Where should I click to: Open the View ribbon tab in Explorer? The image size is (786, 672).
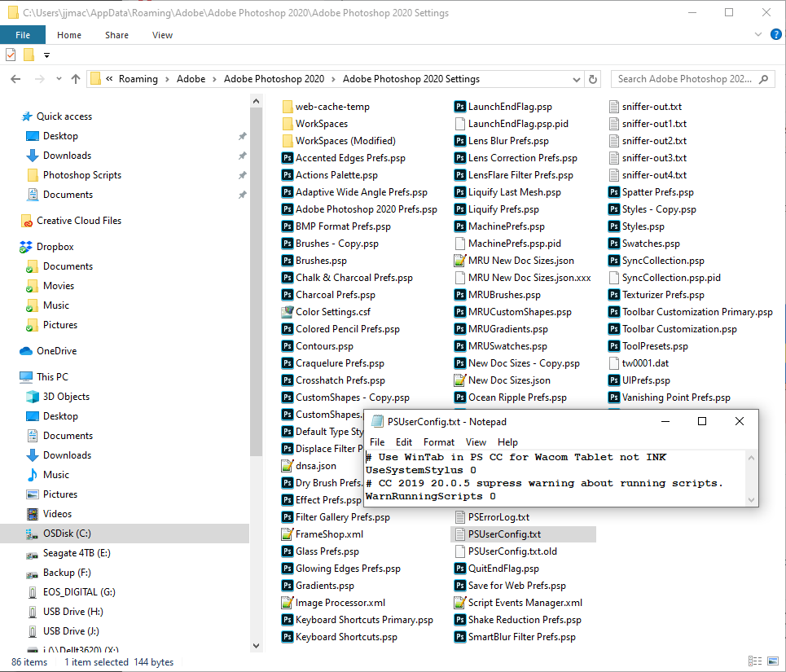(x=162, y=35)
